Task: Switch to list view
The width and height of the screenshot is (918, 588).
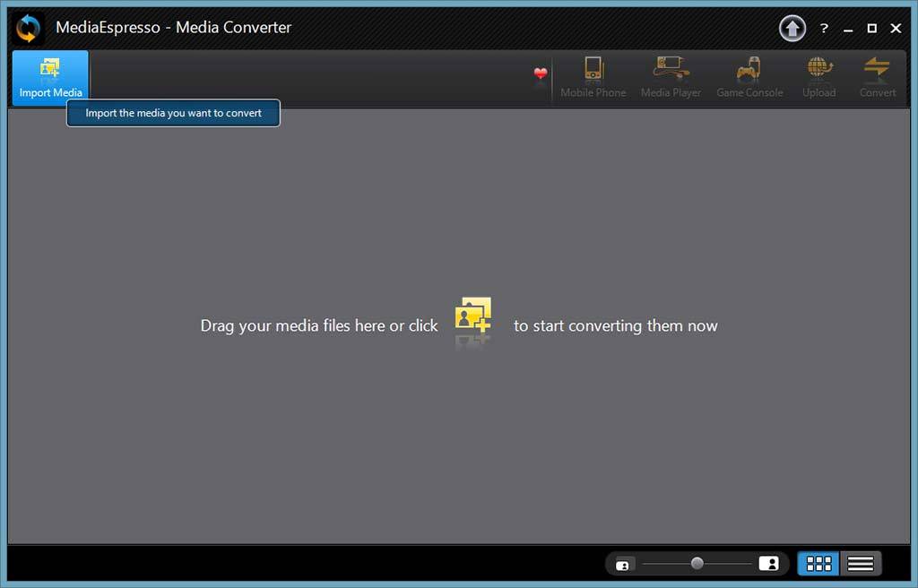Action: tap(860, 564)
